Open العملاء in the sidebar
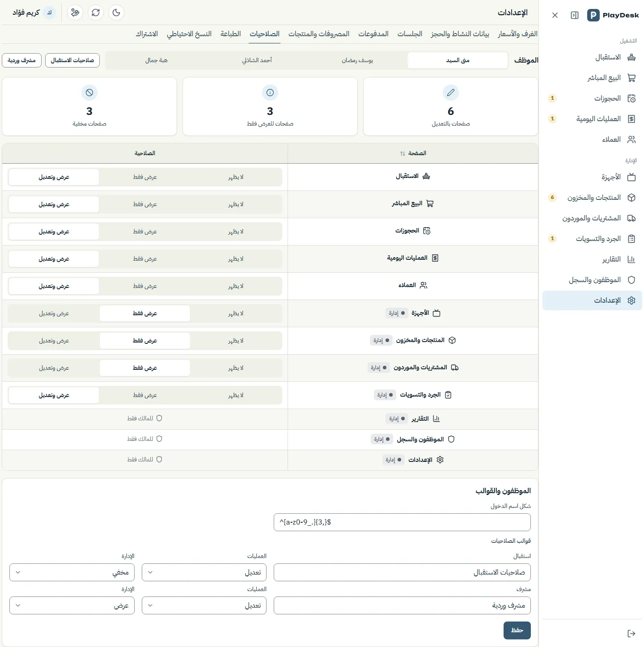This screenshot has width=644, height=647. [x=592, y=140]
